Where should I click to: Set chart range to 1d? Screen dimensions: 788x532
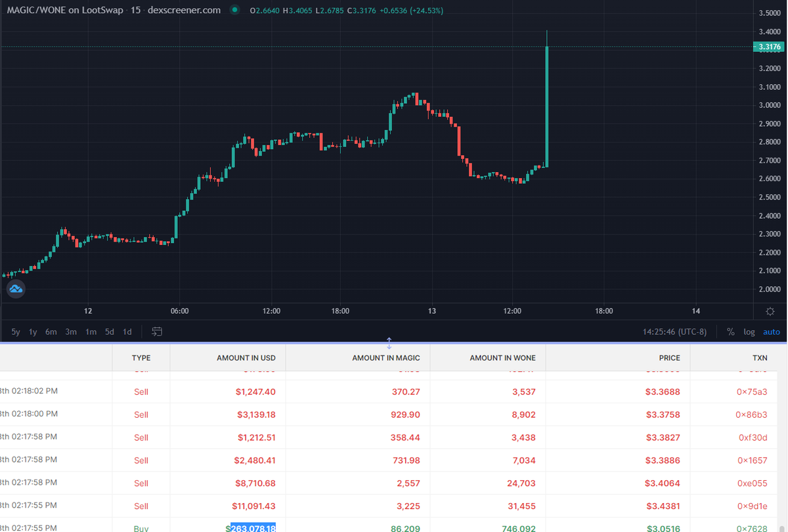(x=127, y=332)
